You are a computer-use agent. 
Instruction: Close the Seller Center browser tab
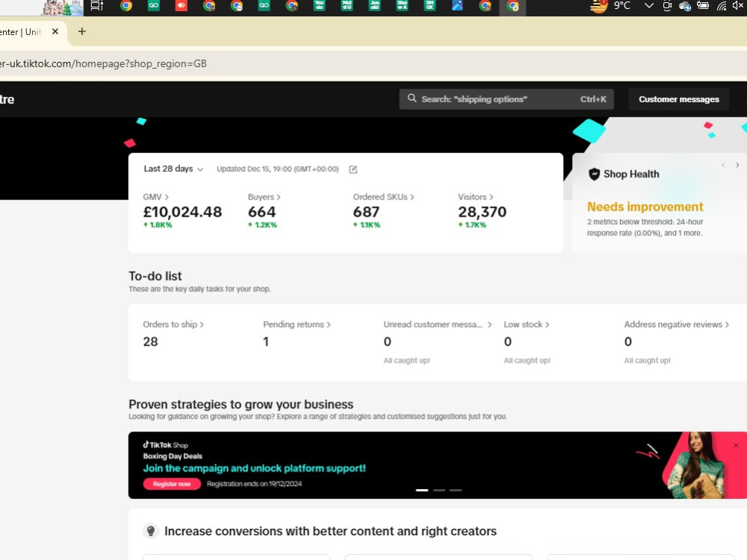pyautogui.click(x=55, y=31)
